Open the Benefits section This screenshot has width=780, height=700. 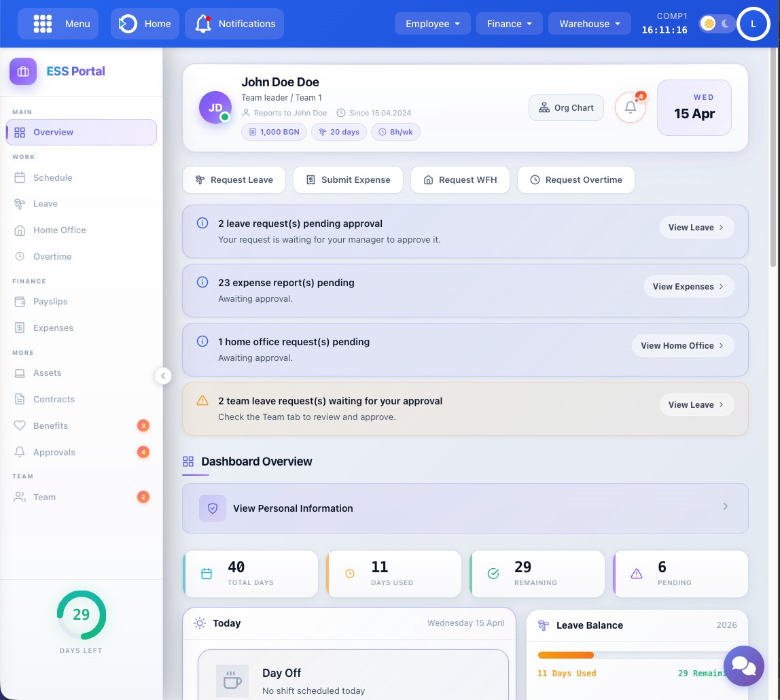coord(50,425)
